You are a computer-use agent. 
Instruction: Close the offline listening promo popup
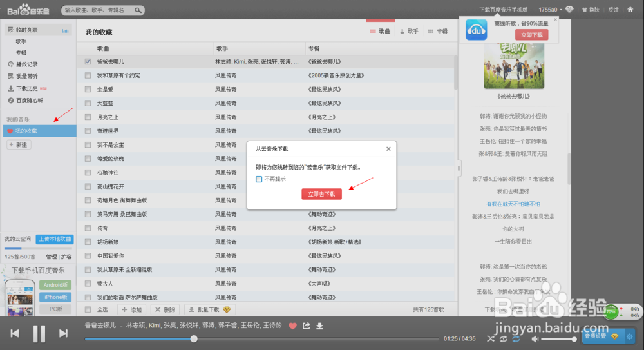coord(555,19)
